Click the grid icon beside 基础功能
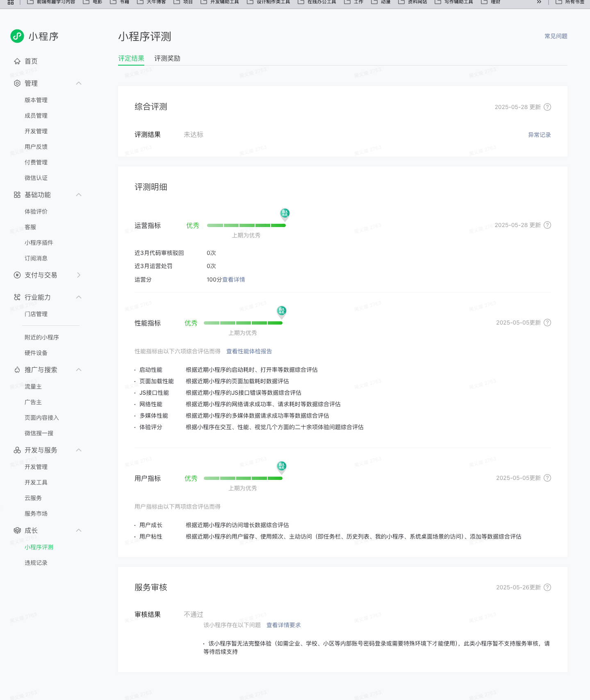The height and width of the screenshot is (700, 590). tap(17, 195)
